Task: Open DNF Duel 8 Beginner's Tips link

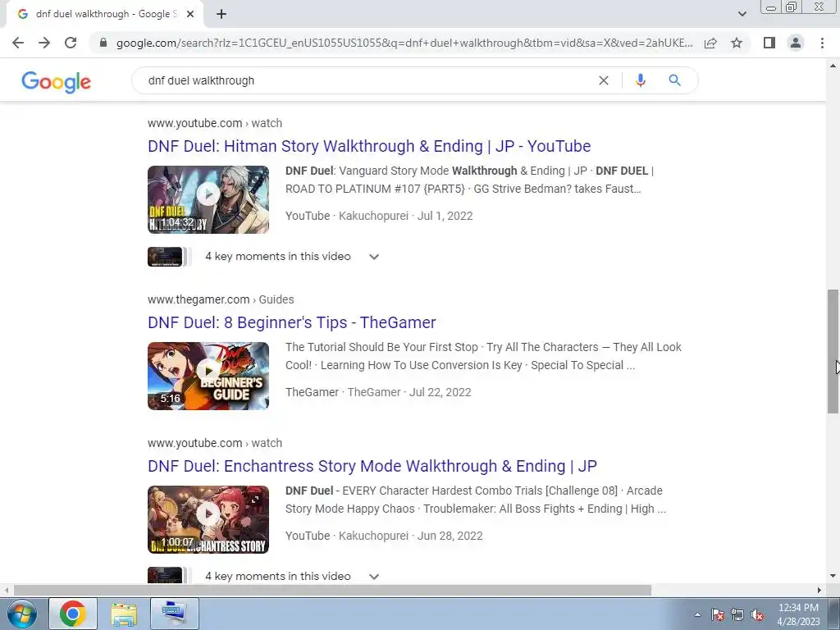Action: tap(292, 322)
